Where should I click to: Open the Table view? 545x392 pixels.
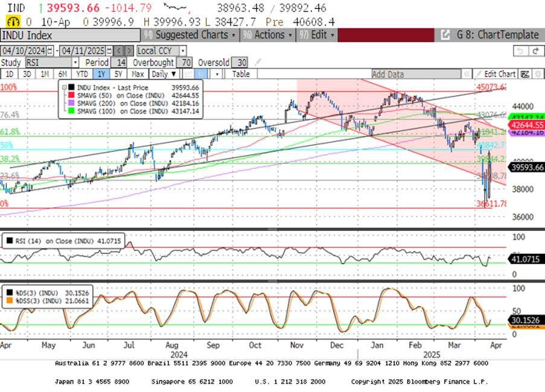[241, 74]
